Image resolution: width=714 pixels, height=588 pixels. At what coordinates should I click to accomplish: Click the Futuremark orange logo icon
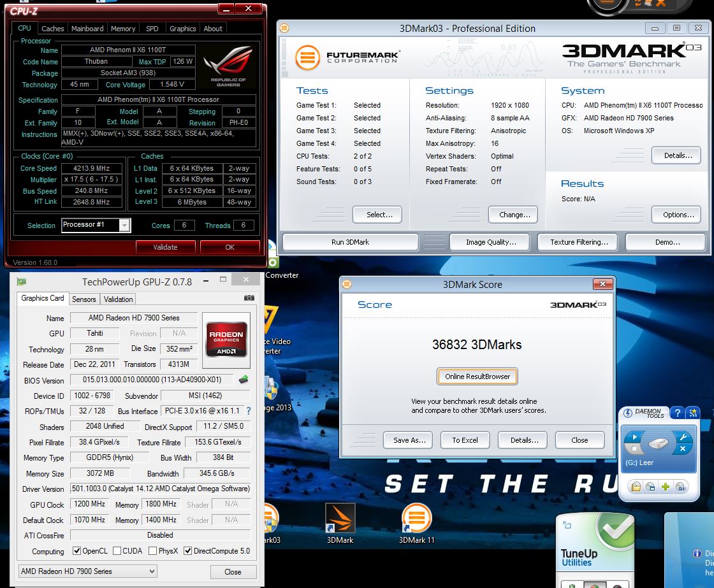click(307, 57)
